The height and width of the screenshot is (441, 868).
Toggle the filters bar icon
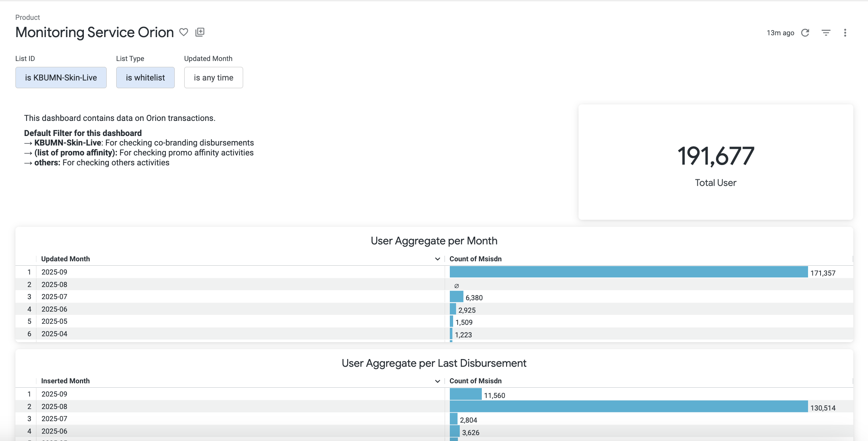click(x=826, y=33)
